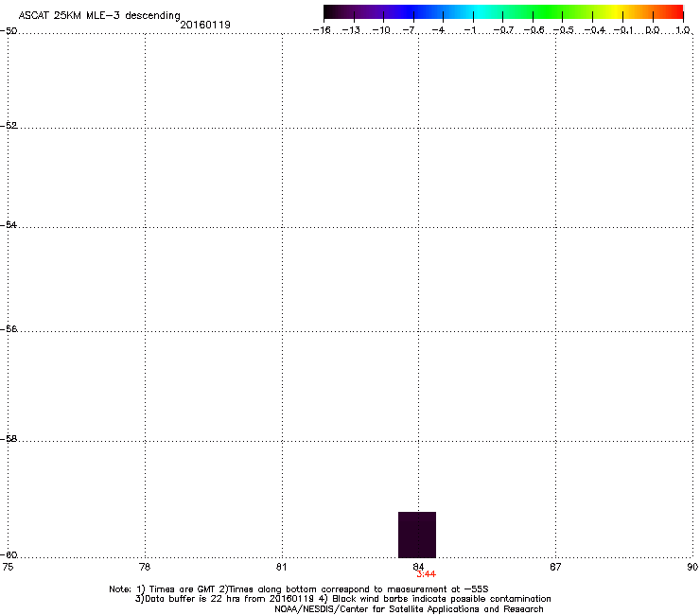This screenshot has width=700, height=615.
Task: Click the 1.0 color bar label
Action: pos(683,30)
